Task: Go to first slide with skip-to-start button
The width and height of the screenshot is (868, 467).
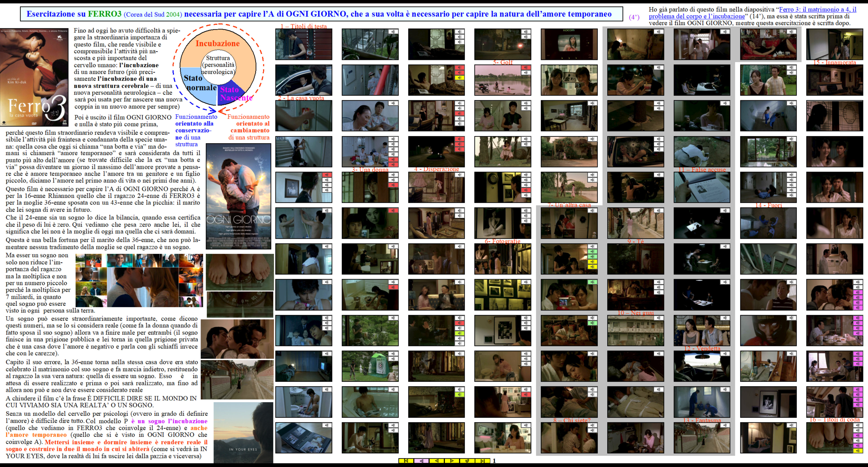Action: (406, 461)
